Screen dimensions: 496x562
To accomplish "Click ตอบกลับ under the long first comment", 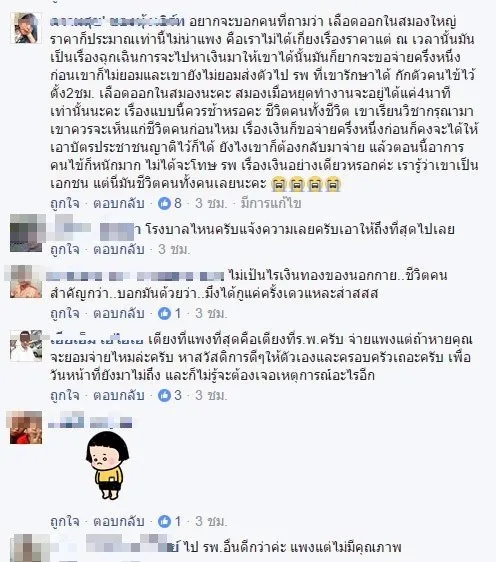I will point(119,204).
